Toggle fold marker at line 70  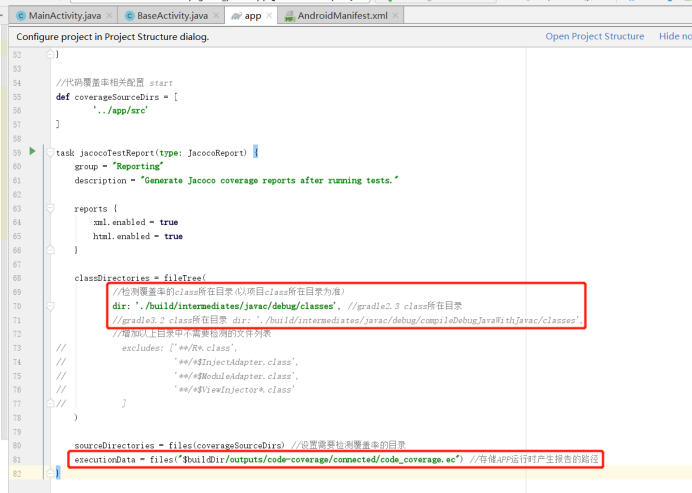point(50,306)
